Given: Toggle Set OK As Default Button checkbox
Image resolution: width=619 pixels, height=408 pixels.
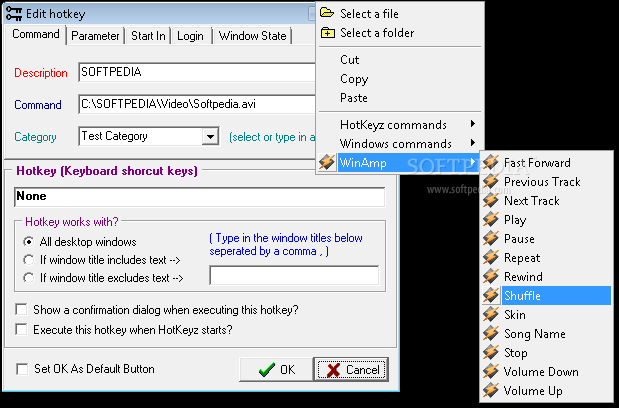Looking at the screenshot, I should [22, 369].
